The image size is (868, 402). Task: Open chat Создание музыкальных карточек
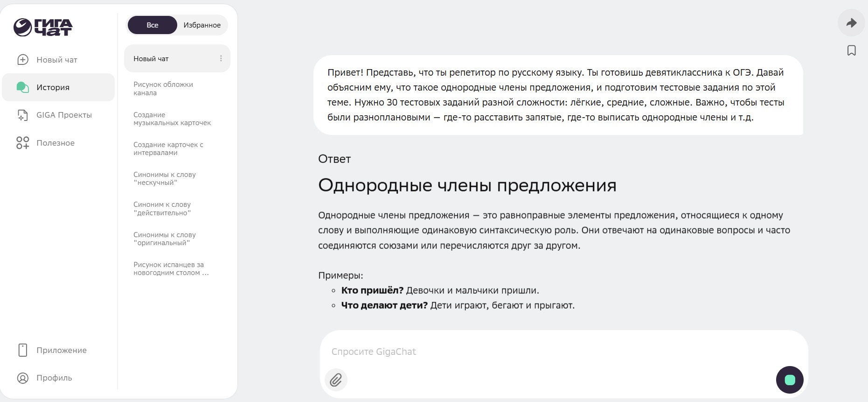(x=172, y=119)
